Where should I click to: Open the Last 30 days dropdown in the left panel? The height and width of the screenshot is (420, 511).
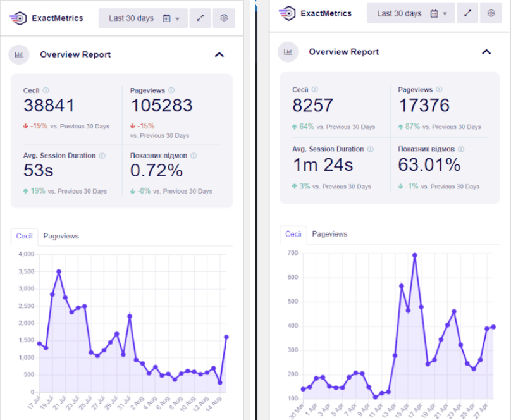[144, 18]
